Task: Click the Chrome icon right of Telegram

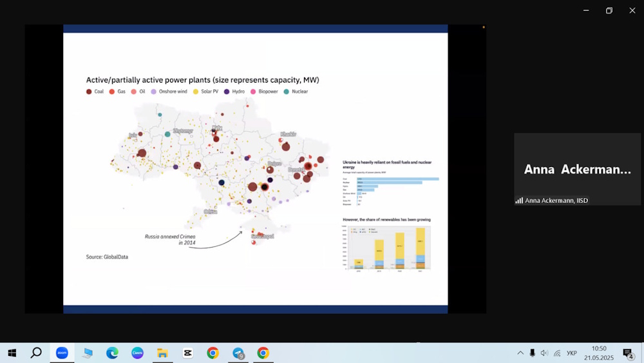Action: pos(263,353)
